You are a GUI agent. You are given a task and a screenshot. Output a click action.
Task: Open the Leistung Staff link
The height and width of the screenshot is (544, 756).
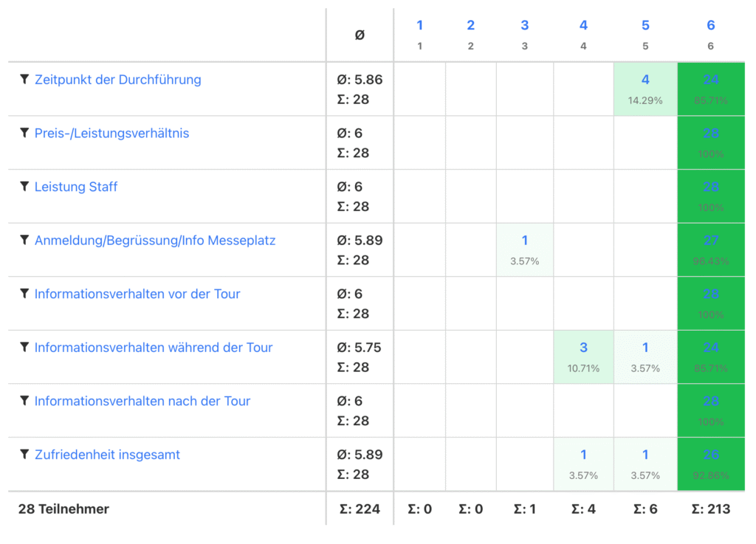tap(76, 187)
